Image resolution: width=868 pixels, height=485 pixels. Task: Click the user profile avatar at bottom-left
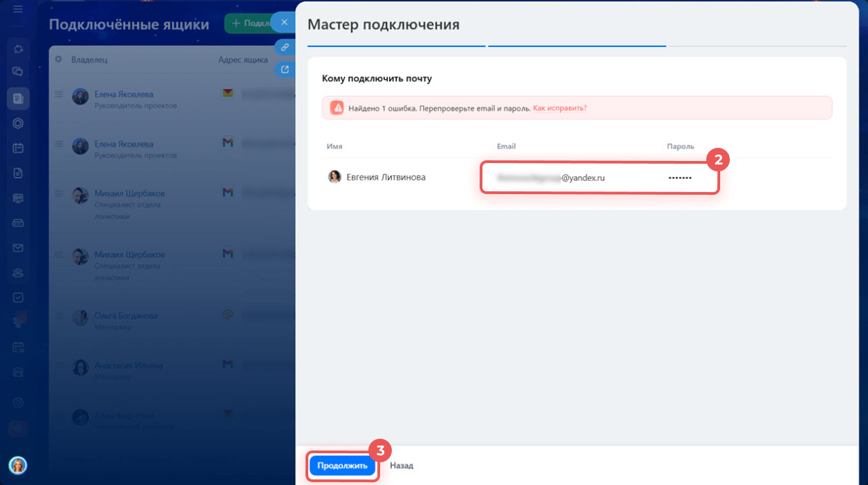click(18, 466)
